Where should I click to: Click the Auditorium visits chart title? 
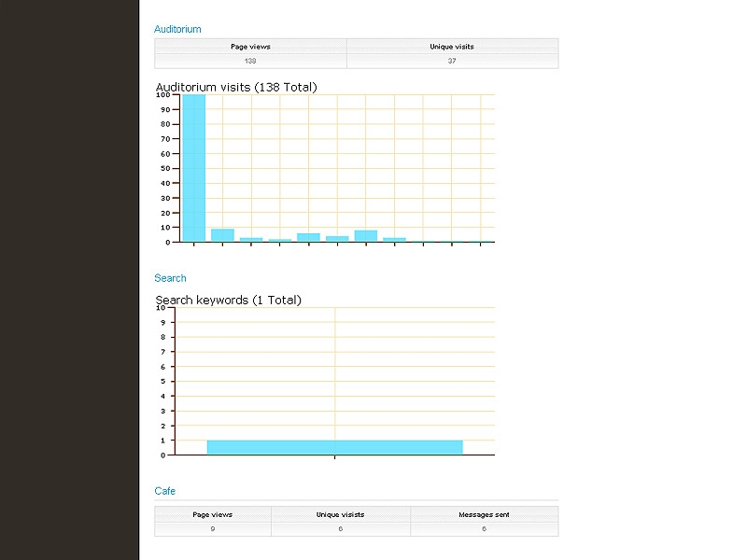pyautogui.click(x=236, y=88)
